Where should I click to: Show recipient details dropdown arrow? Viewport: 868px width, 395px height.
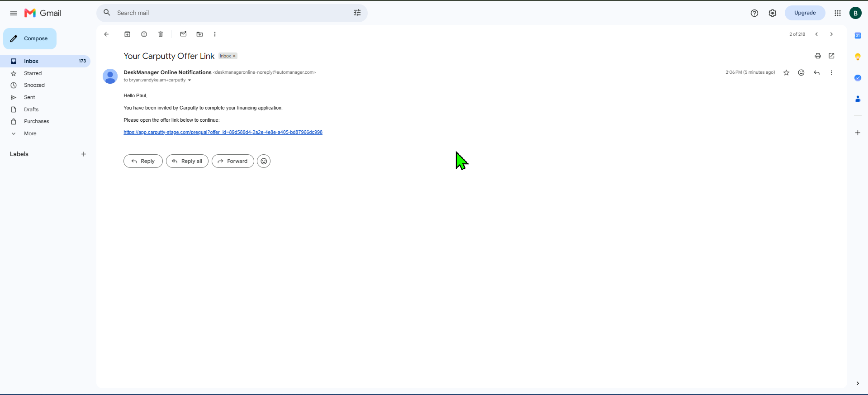[190, 81]
